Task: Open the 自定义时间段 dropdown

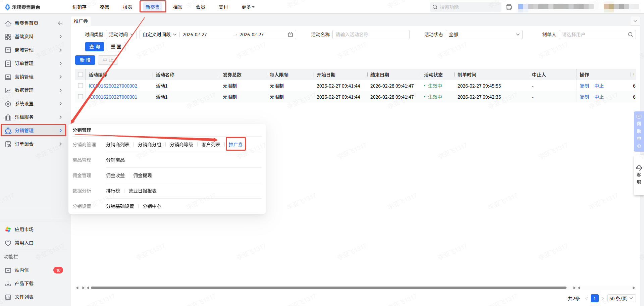Action: [160, 35]
